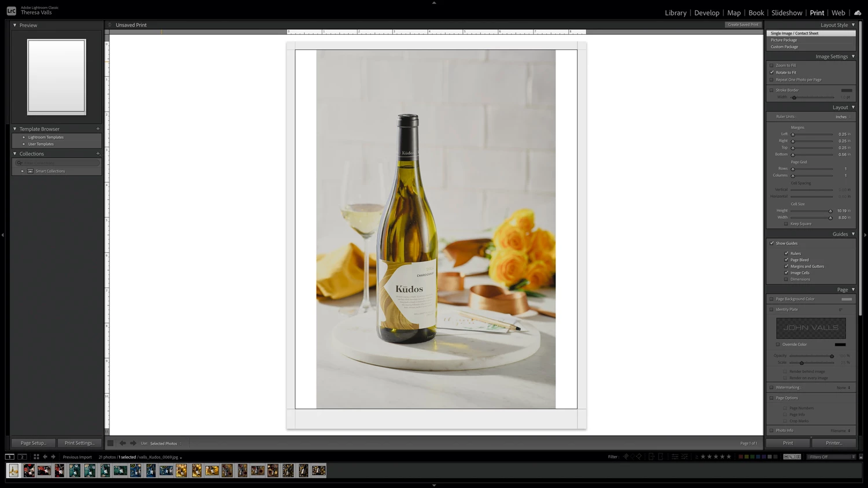Click the first page square button in toolbar

click(x=111, y=443)
